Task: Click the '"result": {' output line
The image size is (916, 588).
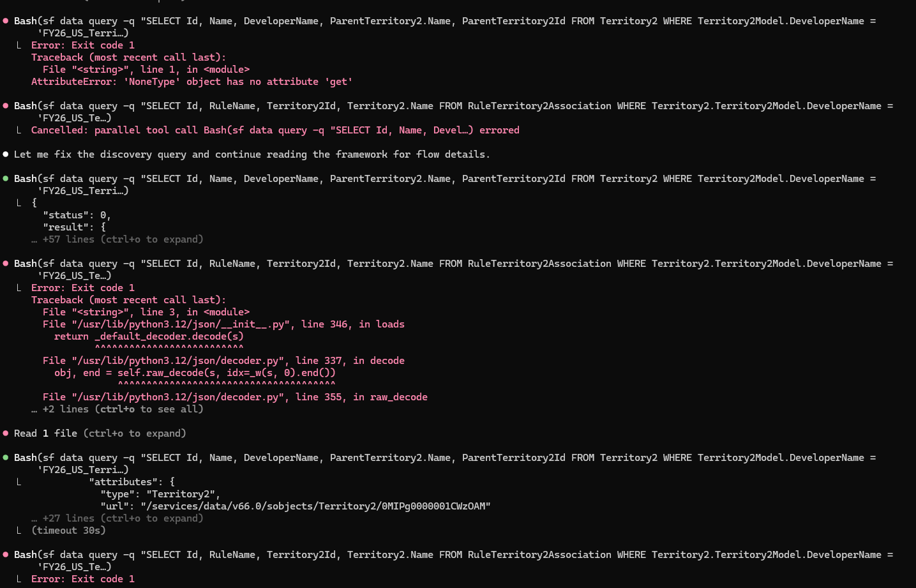Action: (x=74, y=227)
